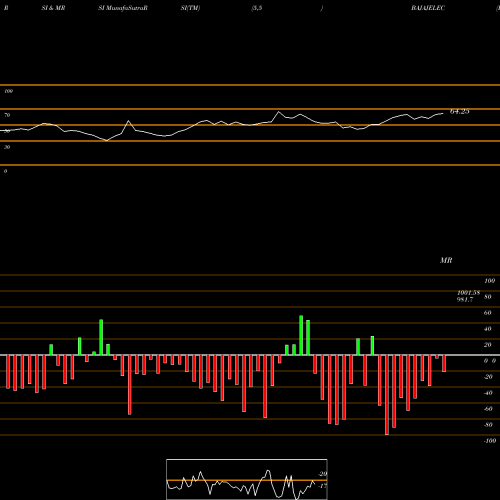Click the 'SI MunafaSutraR' header text

123,8
